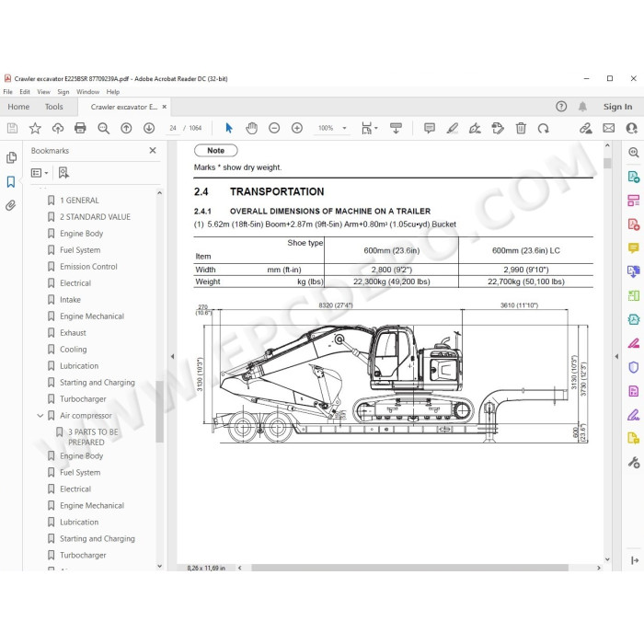
Task: Collapse the left navigation pane arrow
Action: coord(173,357)
